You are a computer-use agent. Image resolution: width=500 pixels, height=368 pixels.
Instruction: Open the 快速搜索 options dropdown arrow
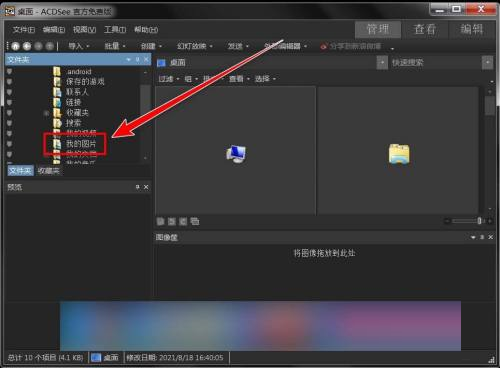pos(487,62)
